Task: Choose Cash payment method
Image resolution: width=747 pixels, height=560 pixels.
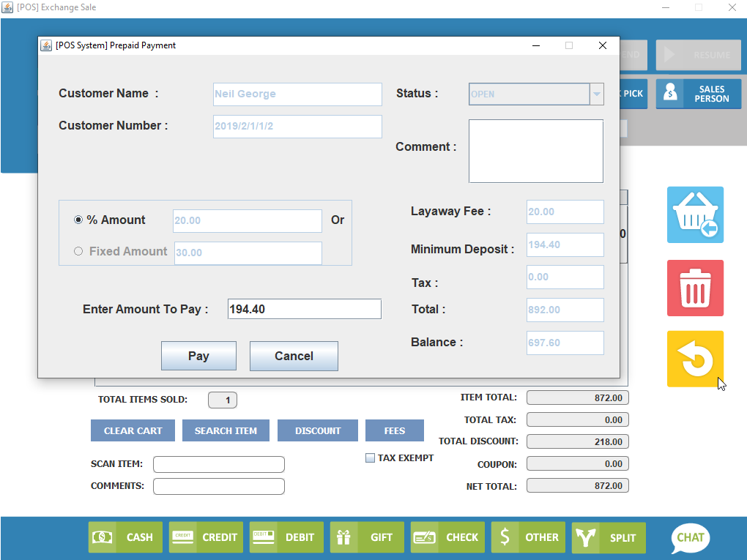Action: point(125,537)
